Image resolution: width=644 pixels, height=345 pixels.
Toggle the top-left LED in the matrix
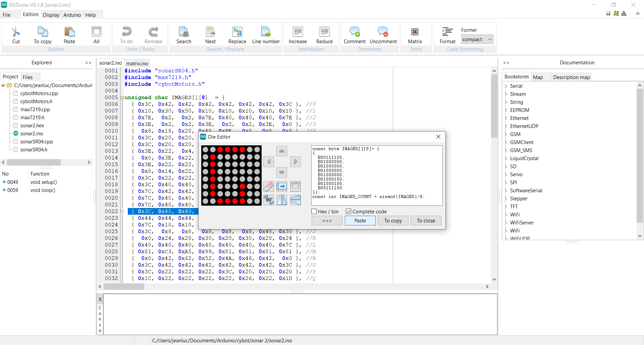(x=205, y=149)
